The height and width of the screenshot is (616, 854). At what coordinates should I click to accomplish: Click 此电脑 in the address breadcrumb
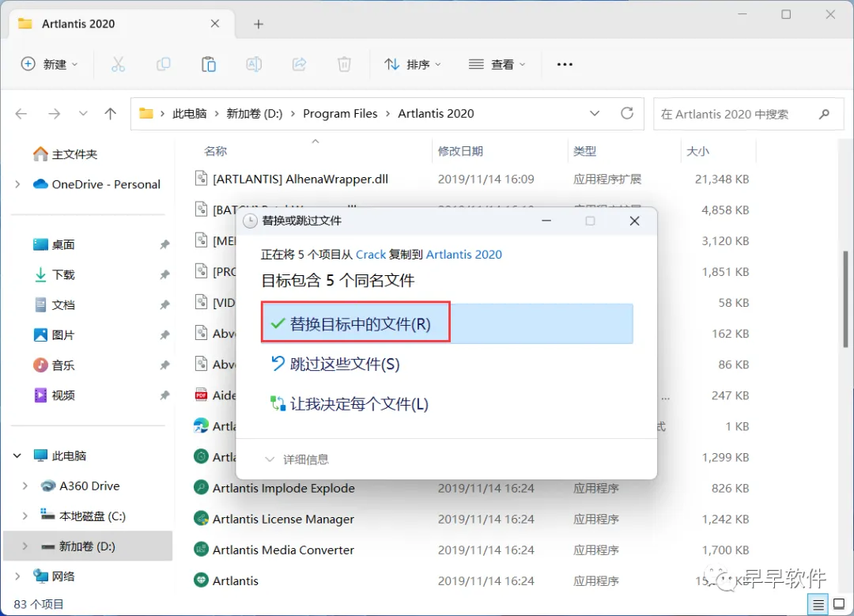(x=190, y=113)
